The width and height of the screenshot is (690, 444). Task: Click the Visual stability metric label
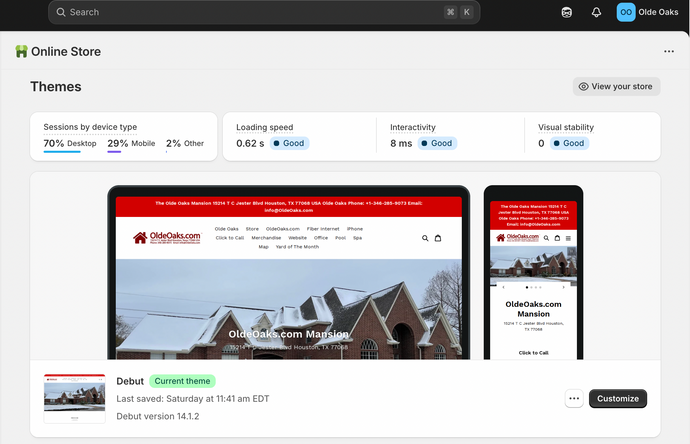pyautogui.click(x=566, y=127)
